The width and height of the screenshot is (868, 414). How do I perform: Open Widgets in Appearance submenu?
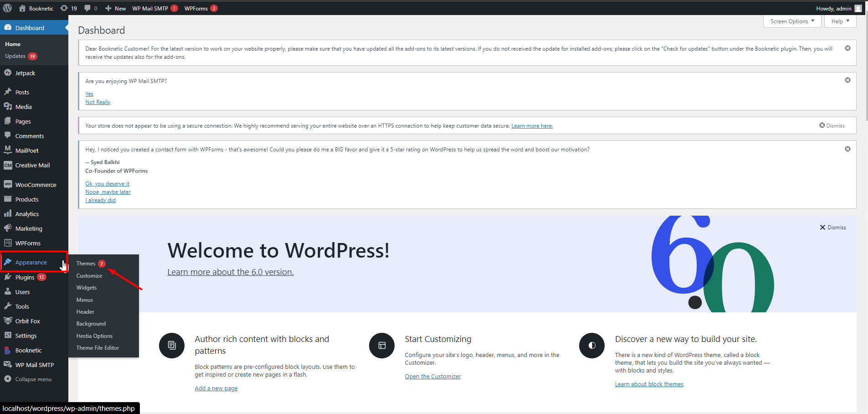tap(87, 288)
